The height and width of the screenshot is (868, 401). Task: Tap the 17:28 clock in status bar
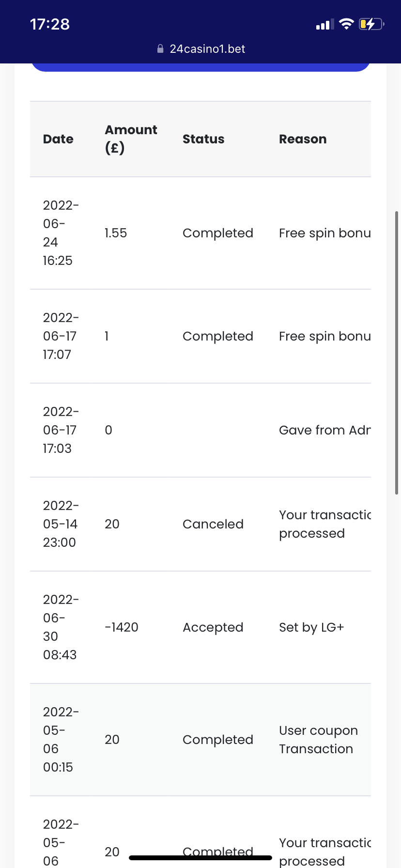[50, 24]
